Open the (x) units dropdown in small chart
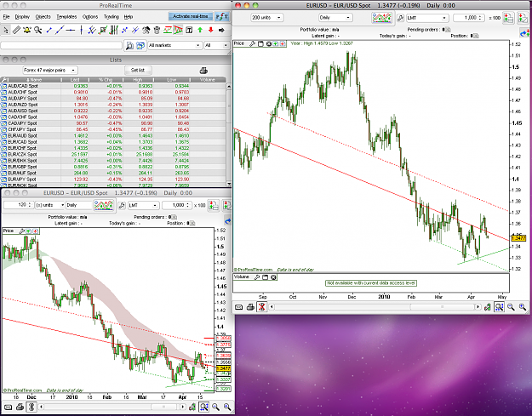Viewport: 532px width, 416px height. pos(49,205)
